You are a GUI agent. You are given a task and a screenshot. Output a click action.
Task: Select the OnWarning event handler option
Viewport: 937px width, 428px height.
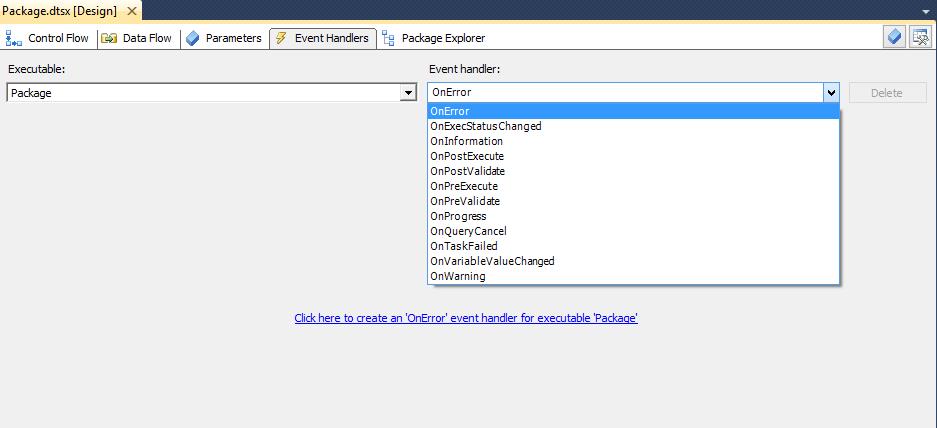[457, 276]
